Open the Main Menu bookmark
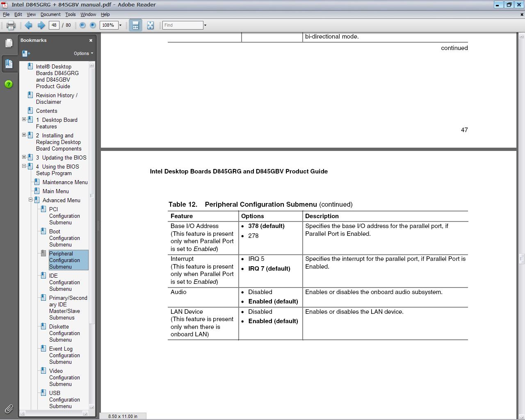 [x=55, y=191]
